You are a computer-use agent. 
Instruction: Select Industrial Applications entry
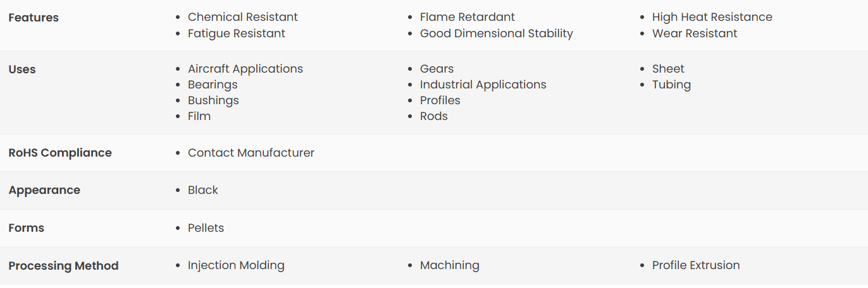click(x=483, y=85)
